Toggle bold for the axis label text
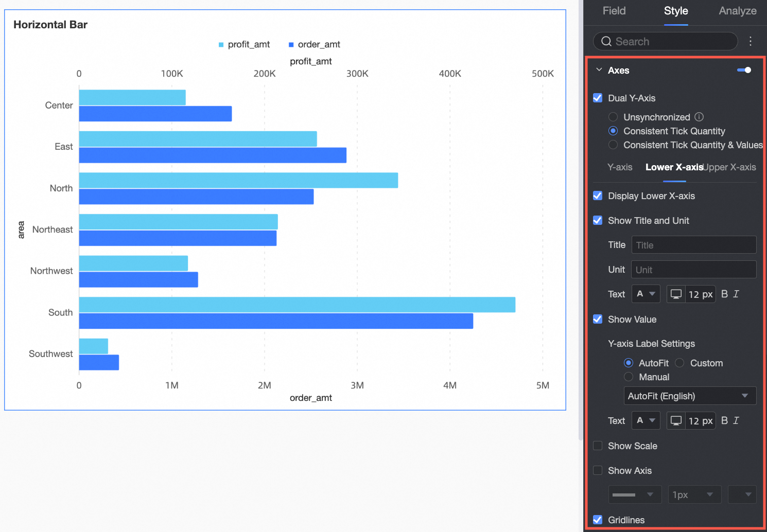Viewport: 767px width, 532px height. point(724,420)
